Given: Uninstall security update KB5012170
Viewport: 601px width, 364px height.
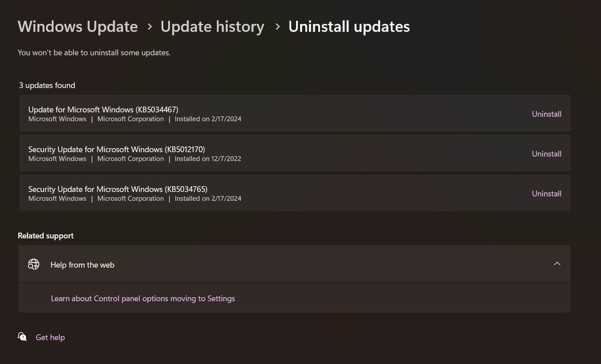Looking at the screenshot, I should (x=546, y=153).
